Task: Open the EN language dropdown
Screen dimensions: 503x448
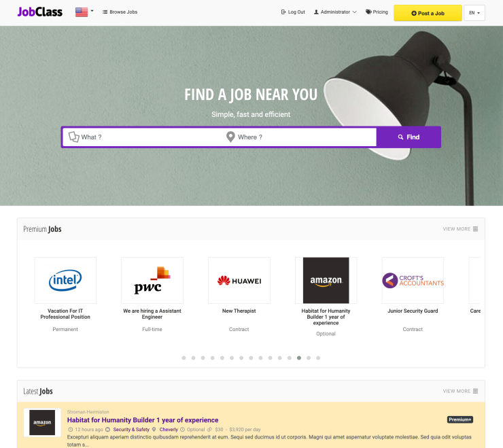Action: click(x=474, y=13)
